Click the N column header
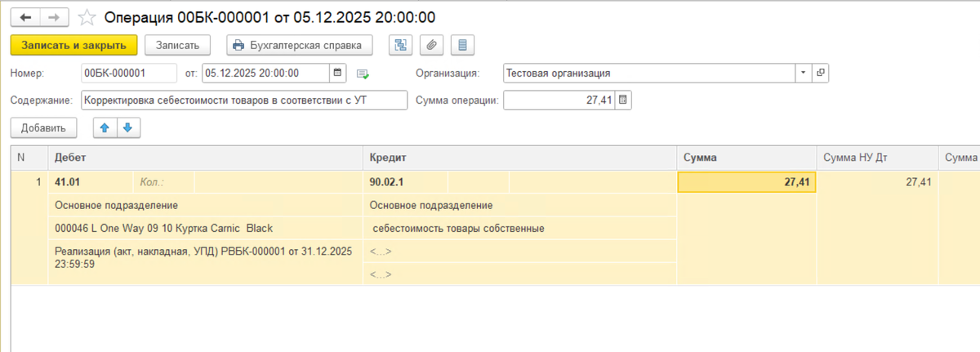 click(29, 158)
